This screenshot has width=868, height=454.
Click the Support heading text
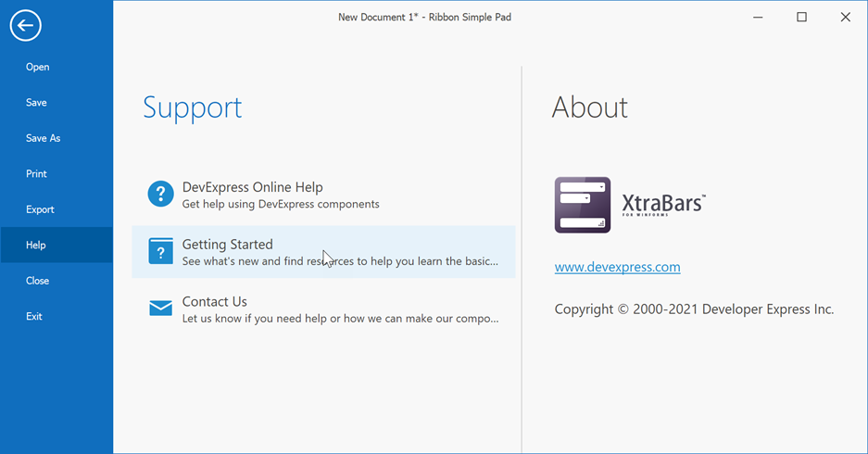(x=192, y=108)
